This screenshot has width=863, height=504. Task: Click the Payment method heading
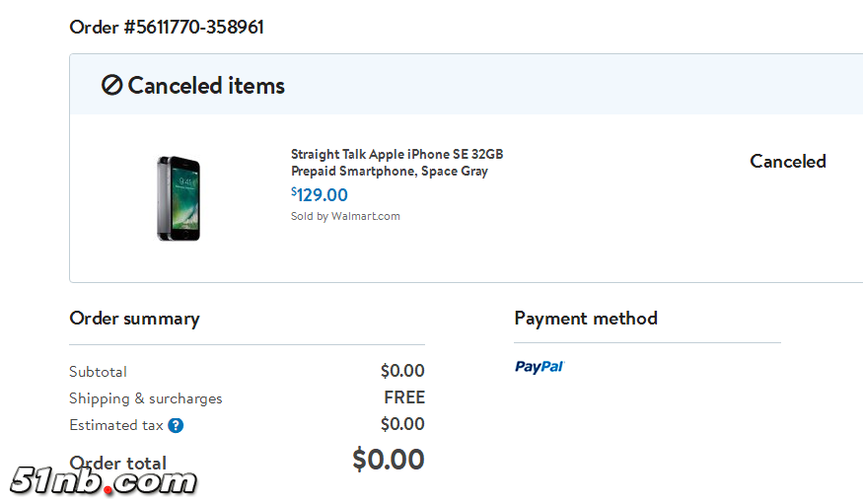point(585,319)
